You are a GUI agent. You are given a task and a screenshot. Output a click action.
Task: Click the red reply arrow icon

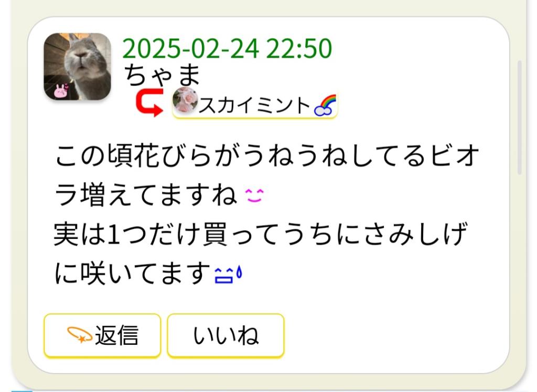pyautogui.click(x=149, y=103)
